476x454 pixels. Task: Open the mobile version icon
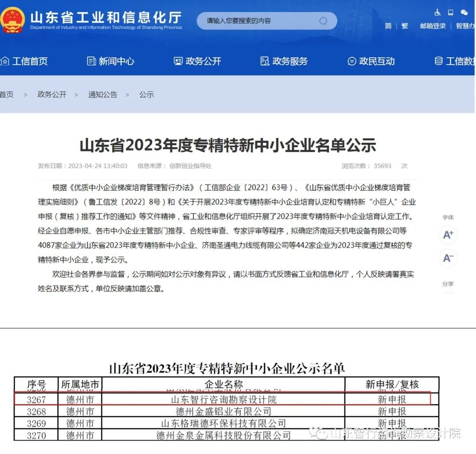(x=450, y=12)
